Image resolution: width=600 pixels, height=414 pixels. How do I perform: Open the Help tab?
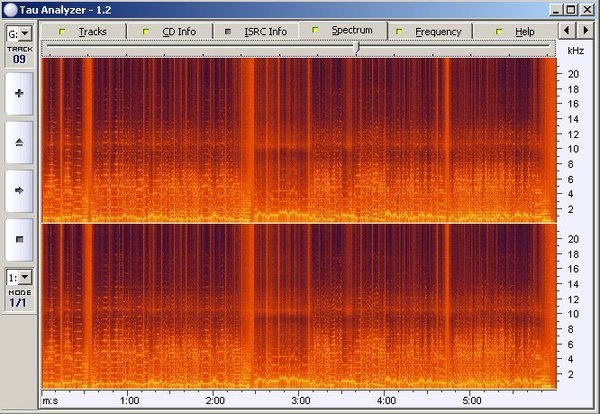point(515,31)
